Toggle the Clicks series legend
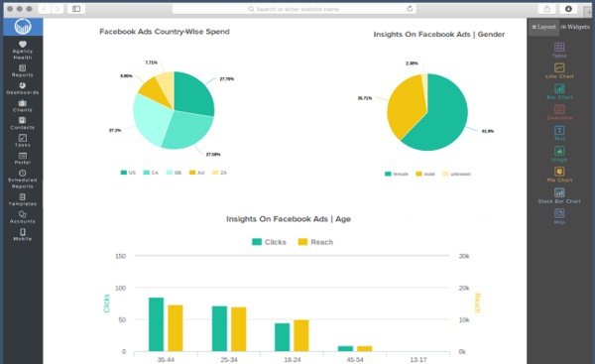This screenshot has width=595, height=364. click(269, 242)
